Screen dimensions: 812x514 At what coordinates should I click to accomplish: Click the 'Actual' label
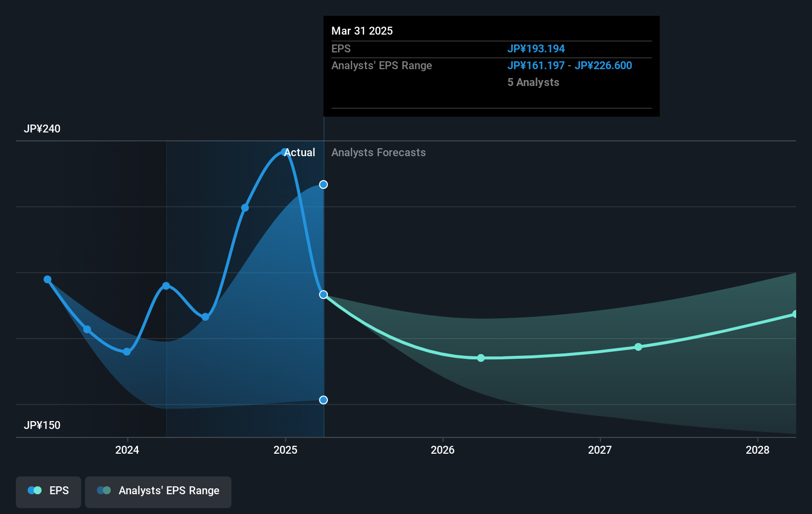click(x=300, y=152)
